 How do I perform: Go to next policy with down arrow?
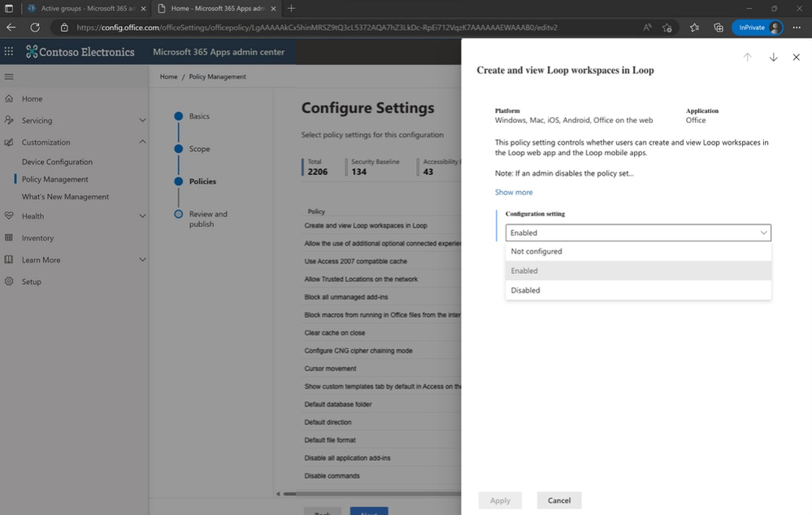[773, 57]
